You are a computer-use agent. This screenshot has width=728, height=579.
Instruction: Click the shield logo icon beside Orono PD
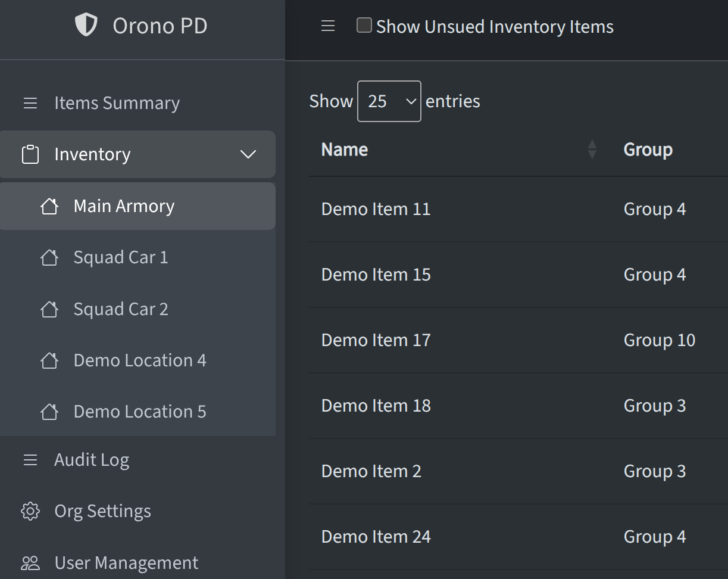(x=86, y=26)
